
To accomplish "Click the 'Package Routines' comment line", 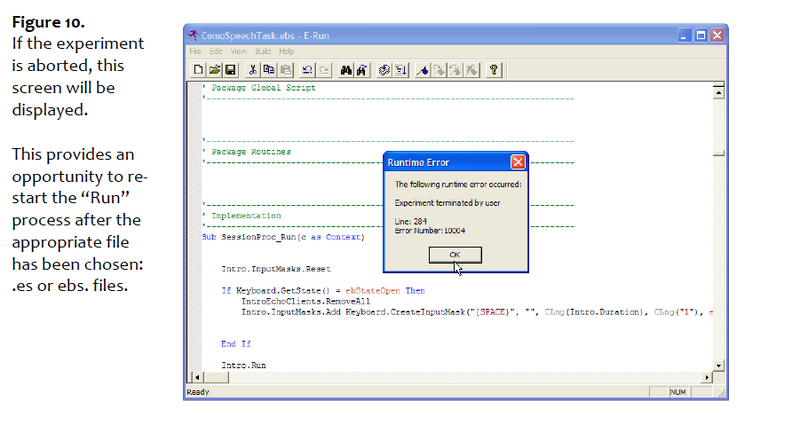I will pos(247,152).
